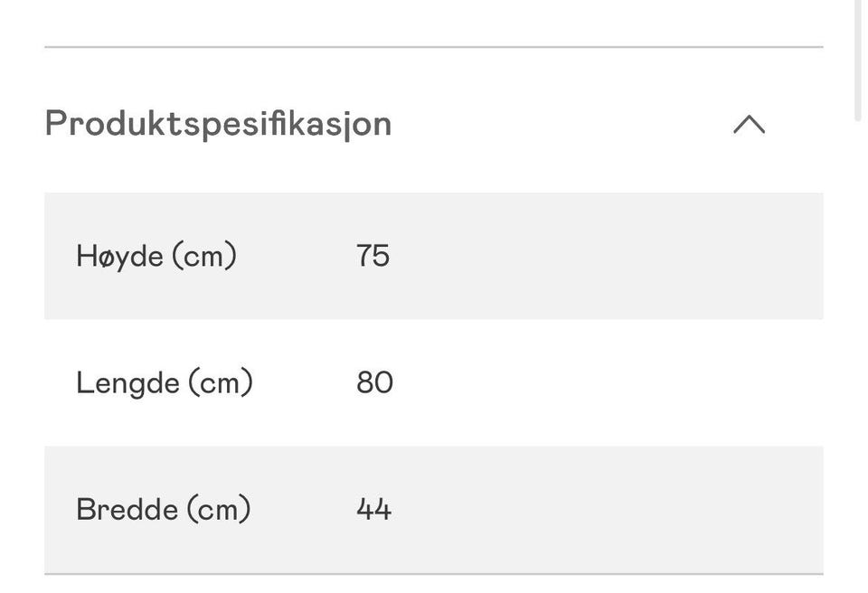
Task: Click empty space right of value 75
Action: 606,256
